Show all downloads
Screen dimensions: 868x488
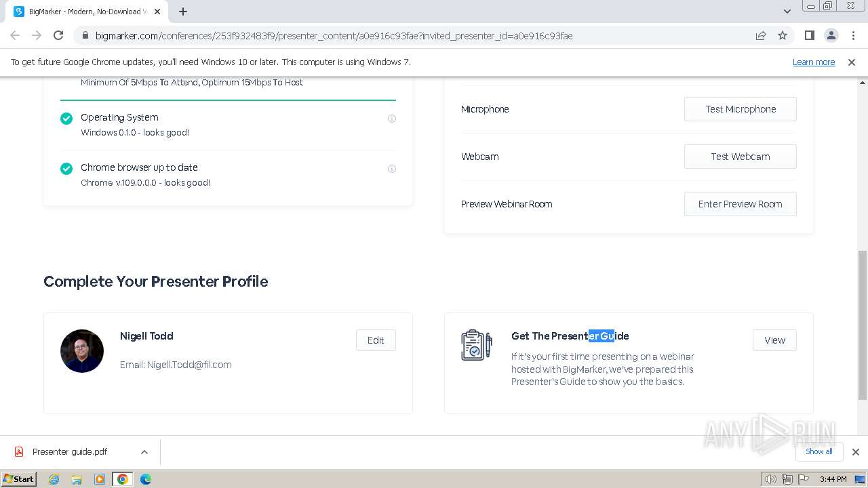click(x=819, y=451)
